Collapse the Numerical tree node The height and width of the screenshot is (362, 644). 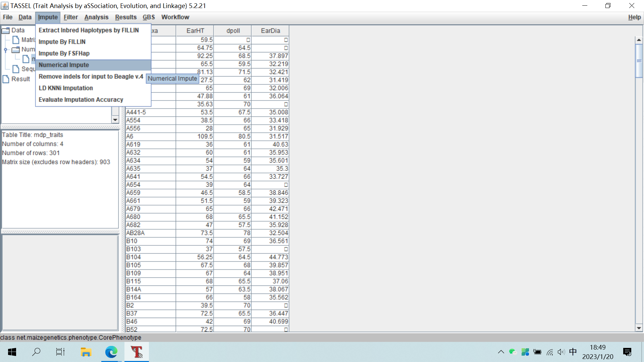pyautogui.click(x=6, y=50)
